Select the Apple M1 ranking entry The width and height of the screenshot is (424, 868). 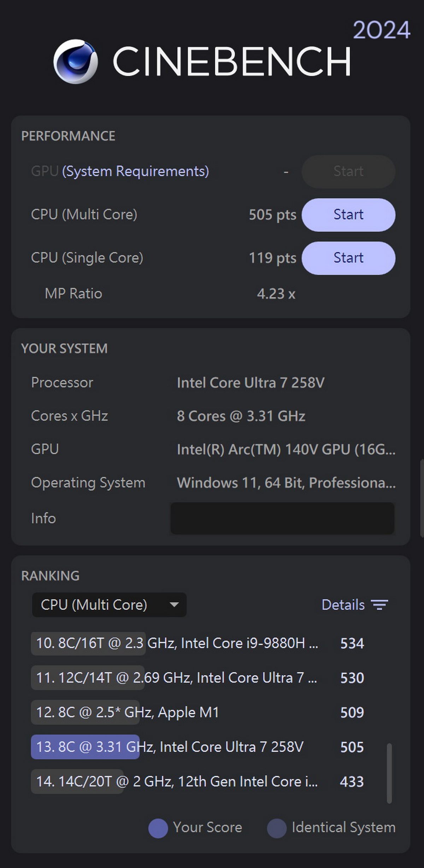point(128,713)
